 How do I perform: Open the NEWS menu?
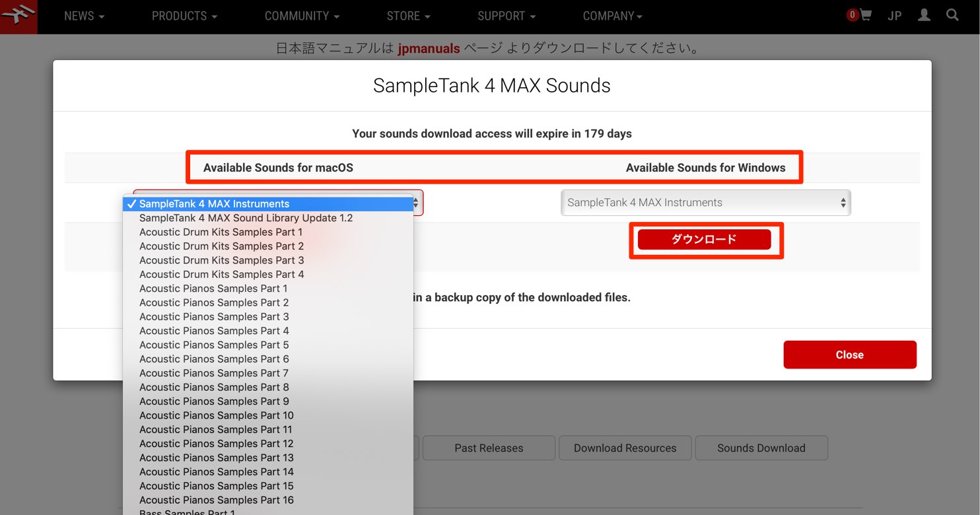(x=84, y=16)
